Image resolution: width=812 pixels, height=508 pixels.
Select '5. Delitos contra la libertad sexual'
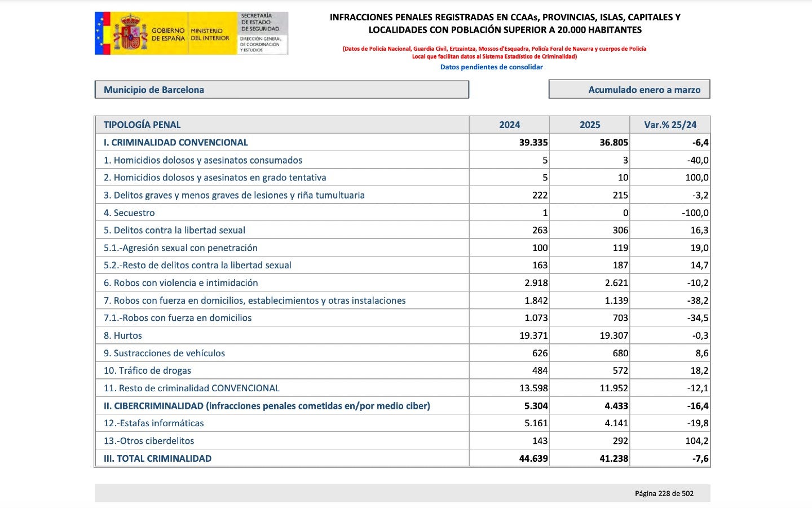click(174, 230)
